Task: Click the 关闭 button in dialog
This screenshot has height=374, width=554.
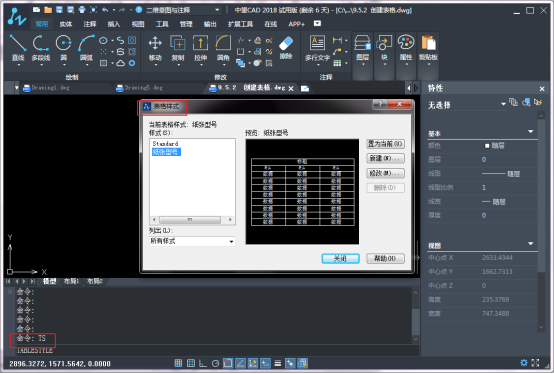Action: pyautogui.click(x=341, y=259)
